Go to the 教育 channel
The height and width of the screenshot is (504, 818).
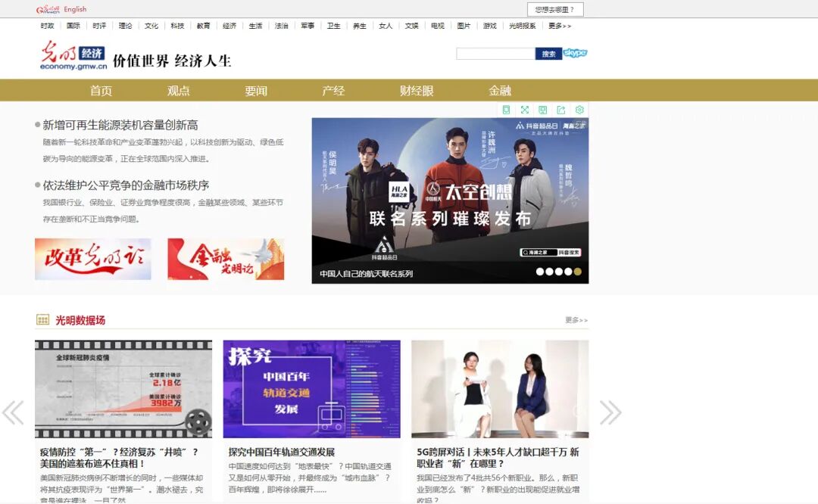(204, 26)
